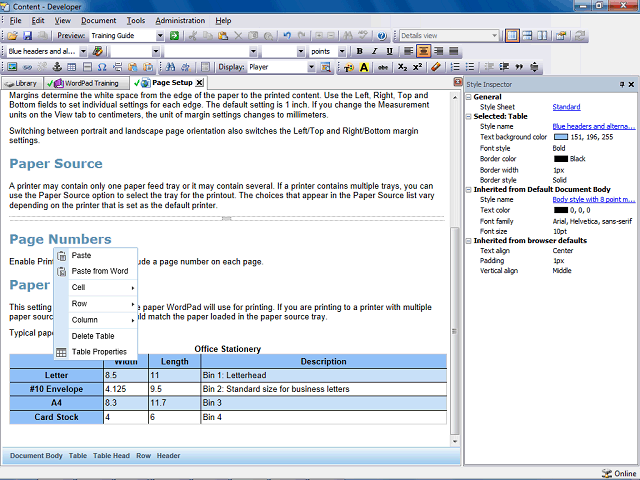Insert a hyperlink with the chain icon
Viewport: 640px width, 480px height.
tap(27, 67)
